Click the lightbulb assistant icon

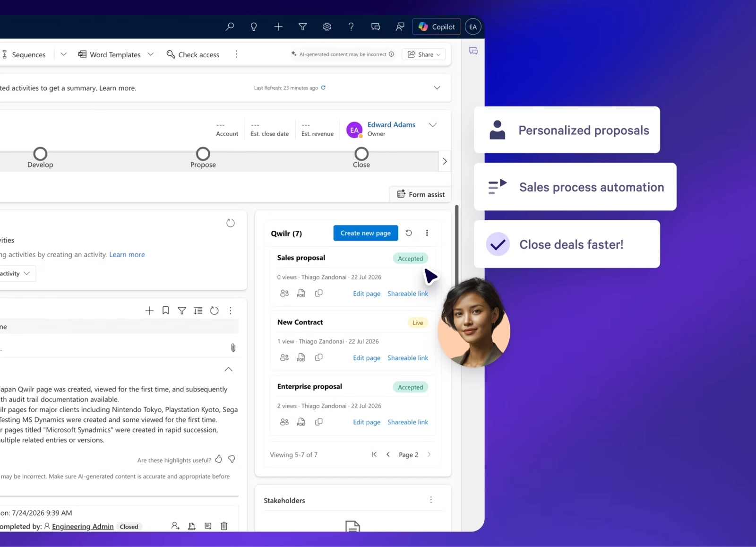(254, 27)
